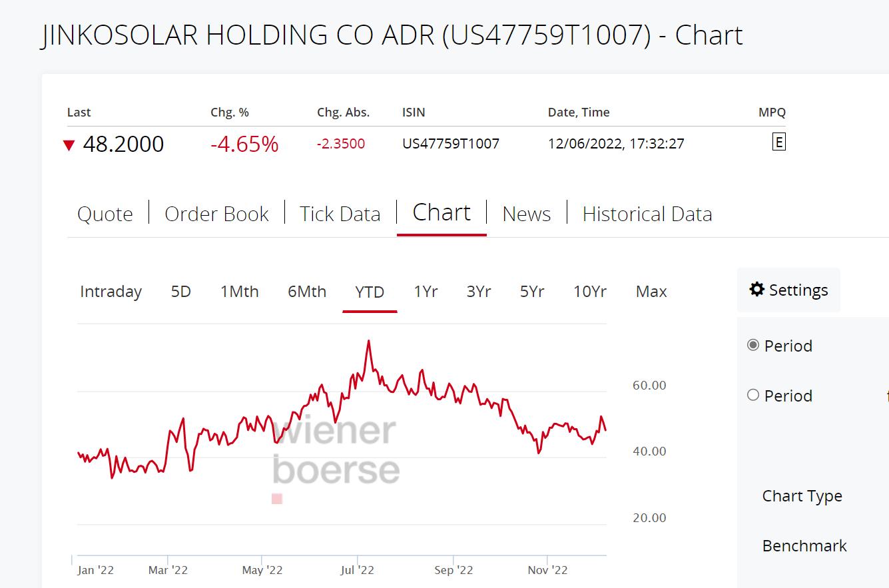Select the already-checked first Period radio button
Screen dimensions: 889x588
pos(753,345)
